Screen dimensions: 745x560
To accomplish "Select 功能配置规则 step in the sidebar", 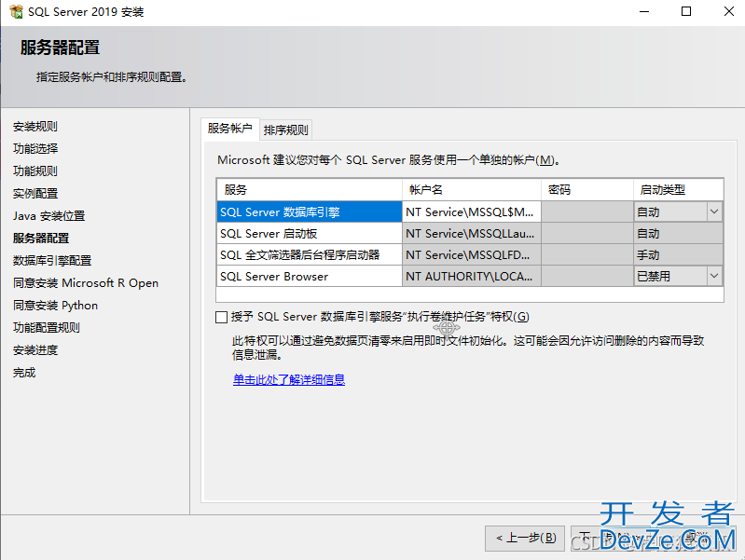I will [x=47, y=327].
